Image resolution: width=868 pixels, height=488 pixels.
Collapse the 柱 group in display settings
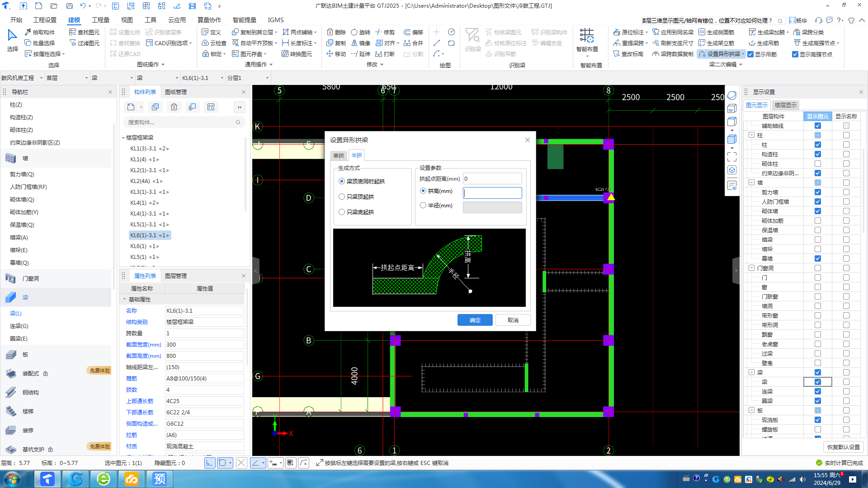[x=751, y=135]
